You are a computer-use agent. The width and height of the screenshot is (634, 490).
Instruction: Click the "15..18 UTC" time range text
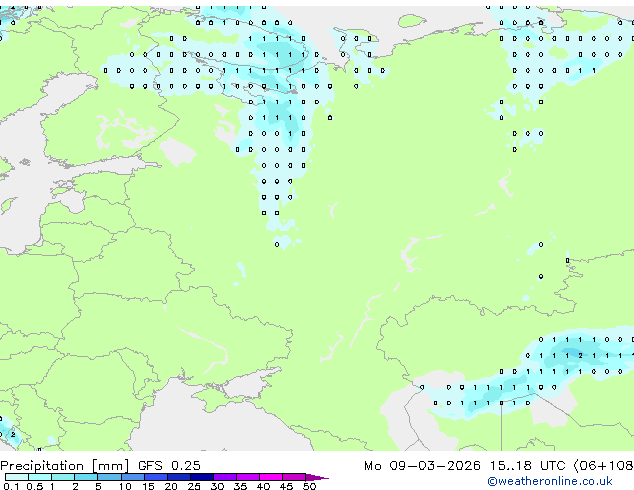[527, 466]
